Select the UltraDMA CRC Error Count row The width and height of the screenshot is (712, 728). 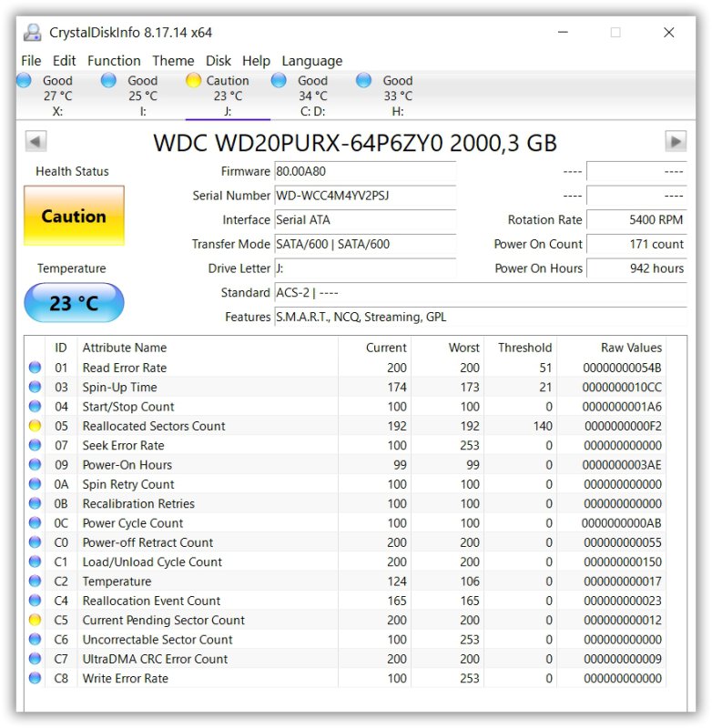tap(155, 659)
